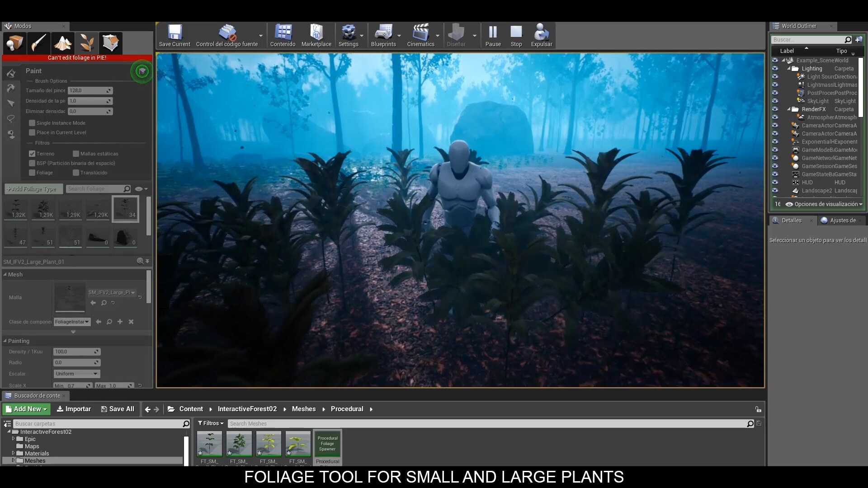Hide SkyLight using its eye toggle

[x=776, y=101]
